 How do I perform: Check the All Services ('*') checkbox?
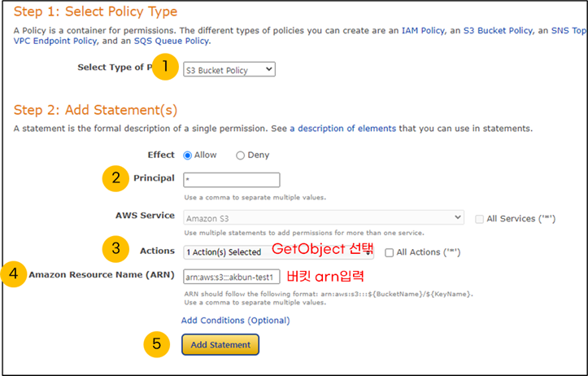pos(479,219)
